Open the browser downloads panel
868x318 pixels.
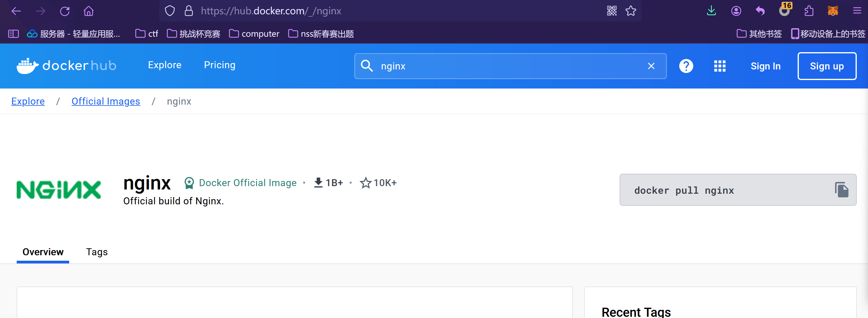[711, 11]
